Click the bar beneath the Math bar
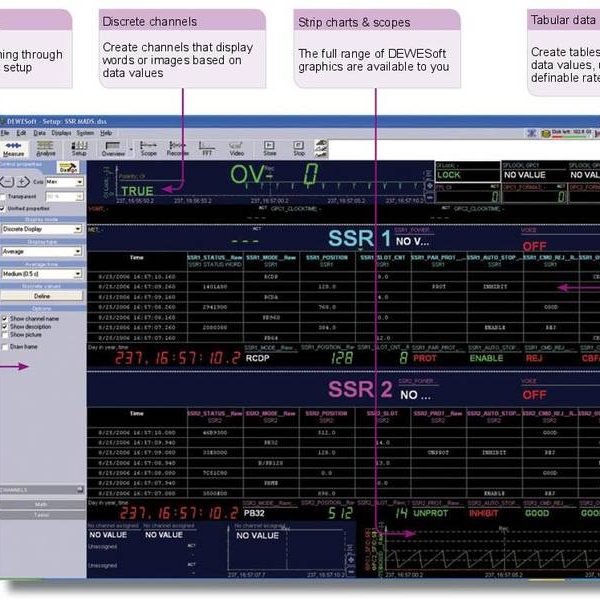This screenshot has height=600, width=600. coord(42,515)
